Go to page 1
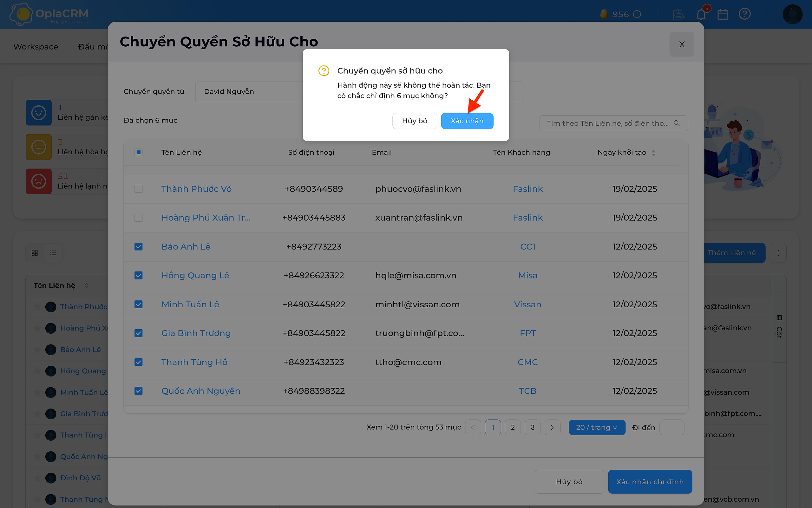This screenshot has width=812, height=508. pyautogui.click(x=493, y=427)
